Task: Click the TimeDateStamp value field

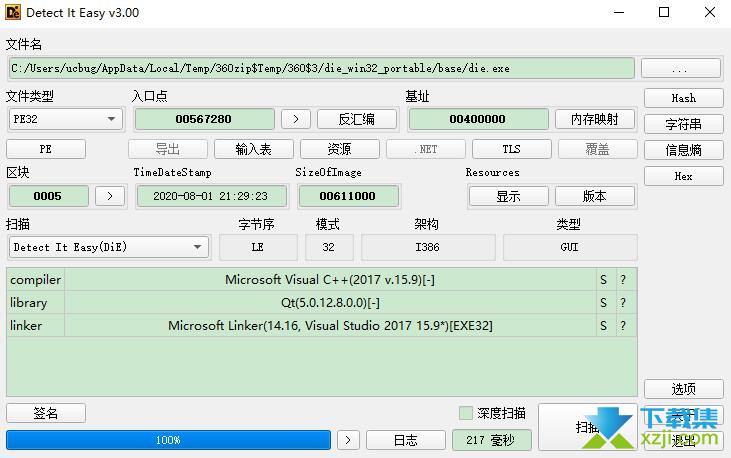Action: pyautogui.click(x=211, y=196)
